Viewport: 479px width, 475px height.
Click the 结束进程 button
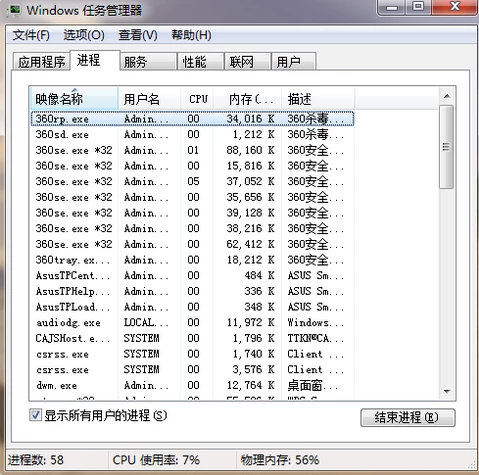(x=407, y=417)
